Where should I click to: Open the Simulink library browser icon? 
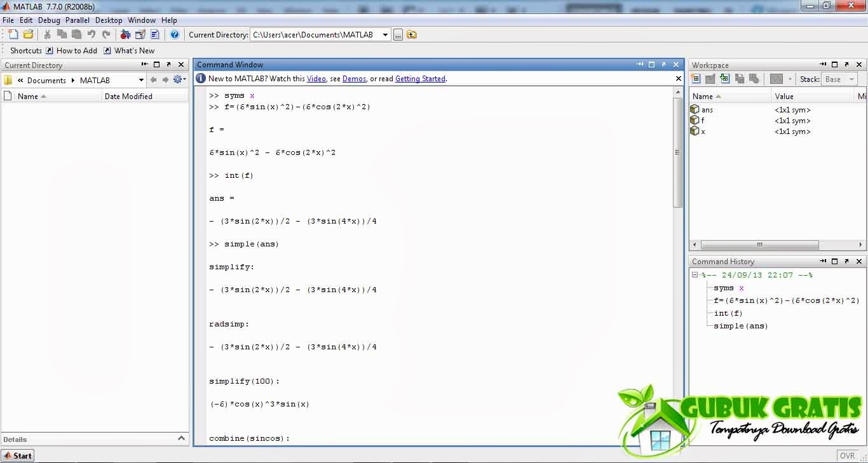[x=125, y=34]
